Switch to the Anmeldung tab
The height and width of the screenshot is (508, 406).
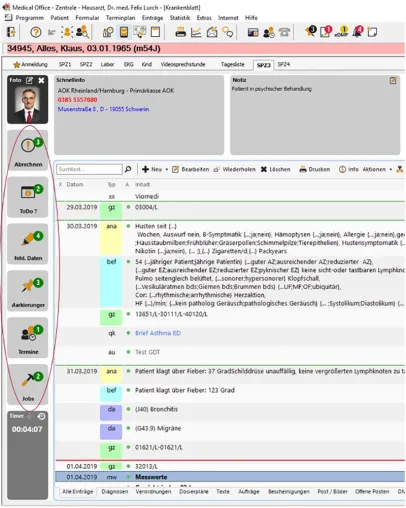pos(31,65)
